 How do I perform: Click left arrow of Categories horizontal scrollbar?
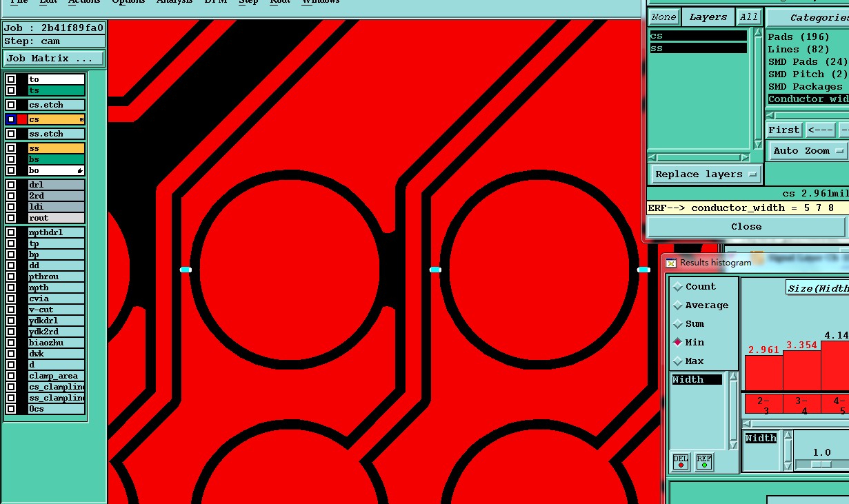coord(772,116)
